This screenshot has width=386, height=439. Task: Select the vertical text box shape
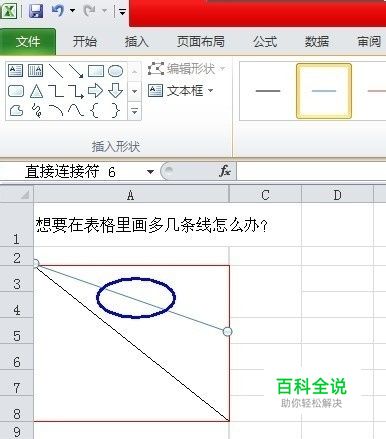35,71
